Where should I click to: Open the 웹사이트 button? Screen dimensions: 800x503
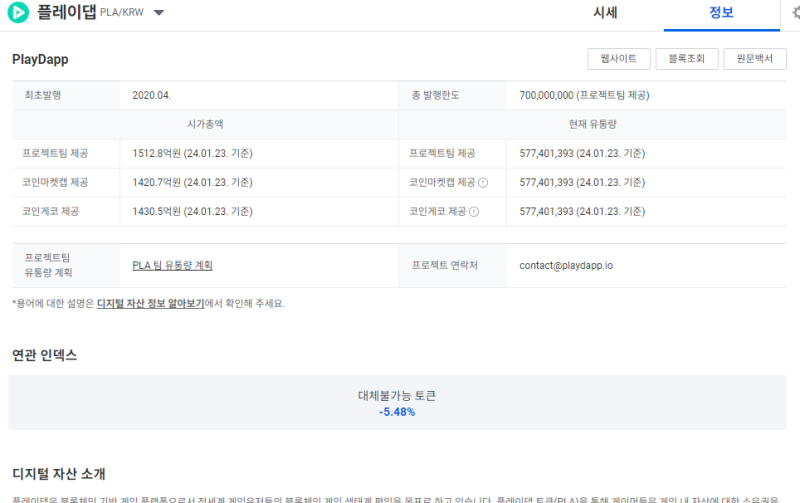pyautogui.click(x=618, y=59)
